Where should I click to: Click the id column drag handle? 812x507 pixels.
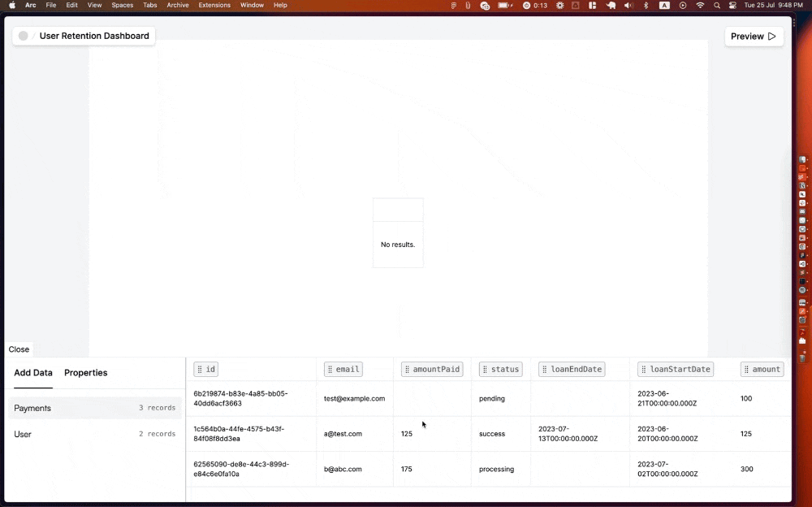point(200,370)
